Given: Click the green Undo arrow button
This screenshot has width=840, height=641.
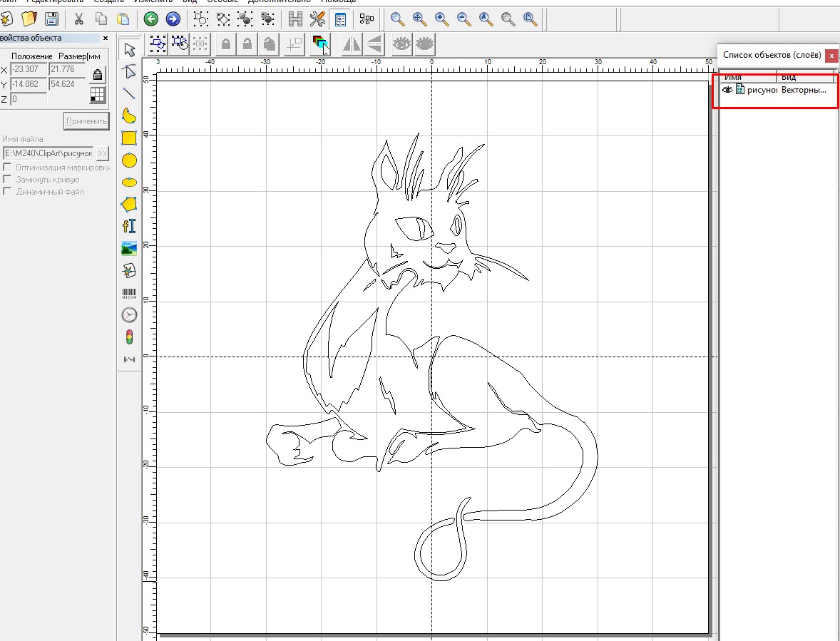Looking at the screenshot, I should click(150, 19).
